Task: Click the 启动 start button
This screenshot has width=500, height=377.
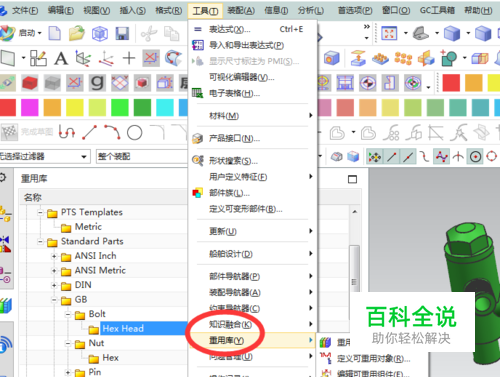Action: point(22,33)
